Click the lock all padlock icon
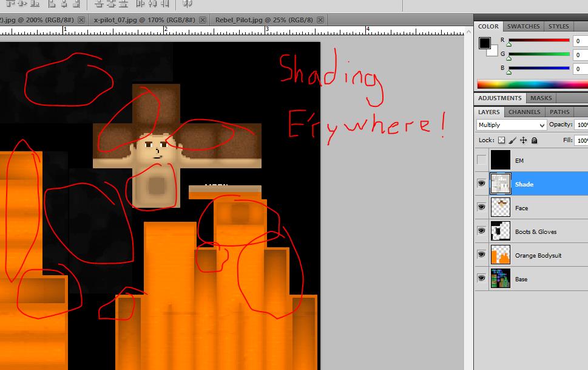Image resolution: width=588 pixels, height=370 pixels. coord(534,140)
